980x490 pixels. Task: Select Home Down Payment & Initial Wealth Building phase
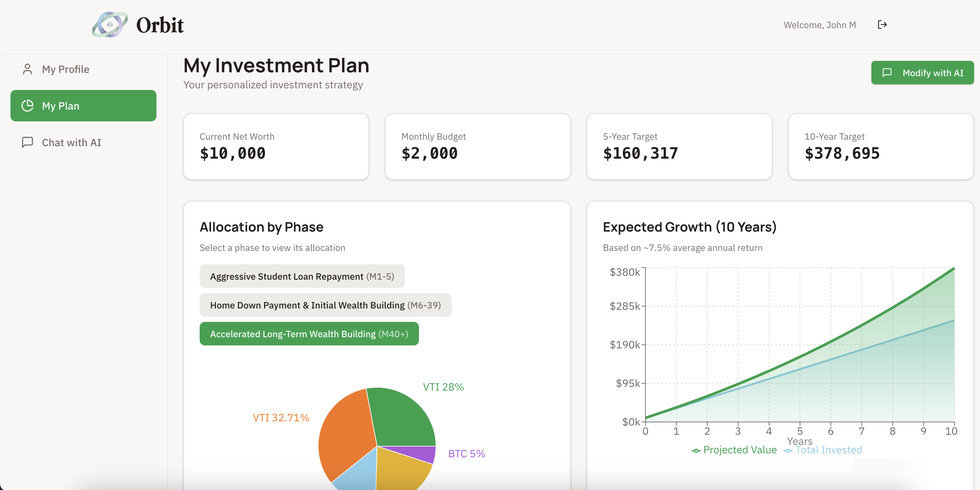[325, 305]
